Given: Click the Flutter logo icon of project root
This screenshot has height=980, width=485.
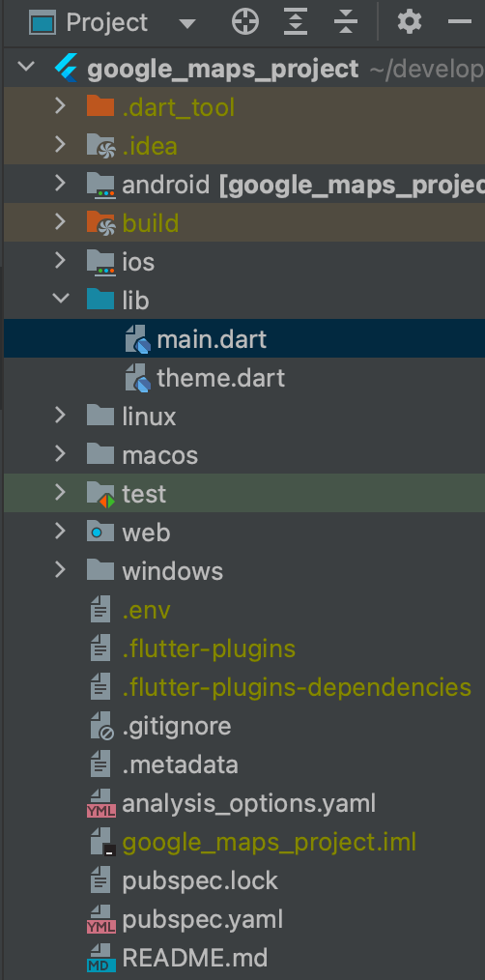Looking at the screenshot, I should [67, 69].
